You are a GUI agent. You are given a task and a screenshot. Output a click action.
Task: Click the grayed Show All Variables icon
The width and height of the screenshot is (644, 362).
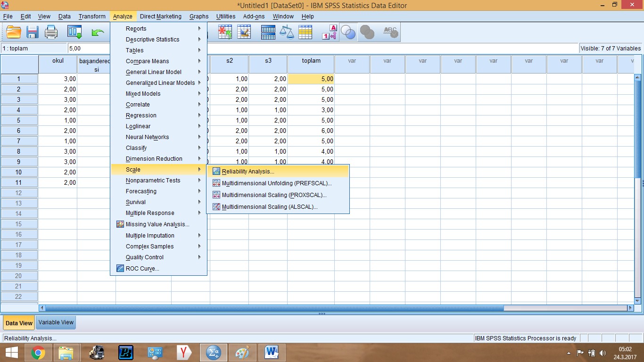click(367, 32)
